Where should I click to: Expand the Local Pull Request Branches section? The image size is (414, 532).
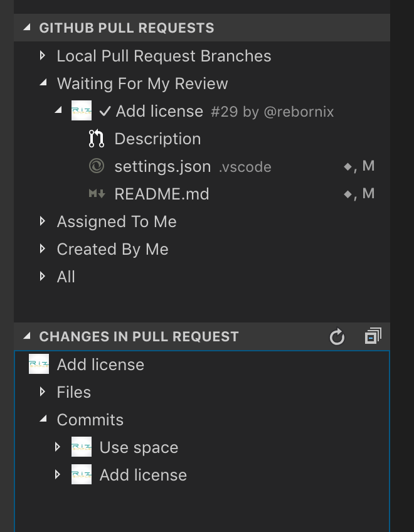coord(43,55)
